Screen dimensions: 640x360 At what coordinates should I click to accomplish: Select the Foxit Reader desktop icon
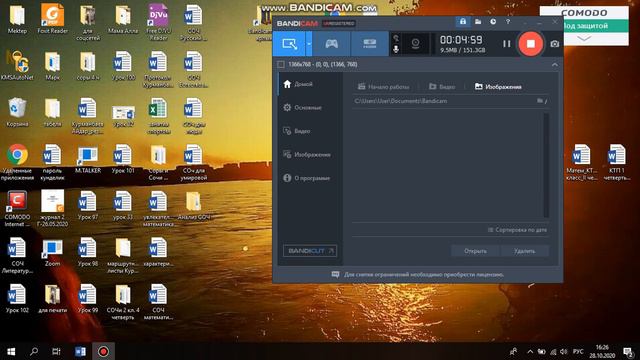coord(52,19)
